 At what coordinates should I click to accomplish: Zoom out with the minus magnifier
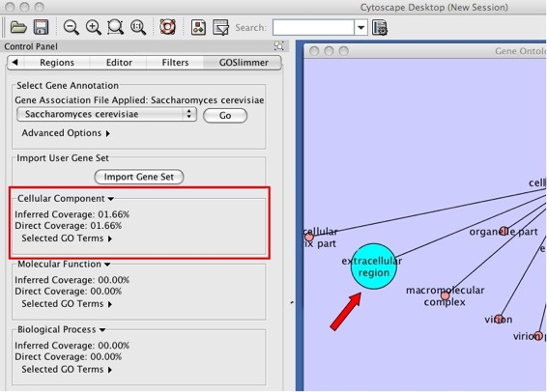(71, 27)
